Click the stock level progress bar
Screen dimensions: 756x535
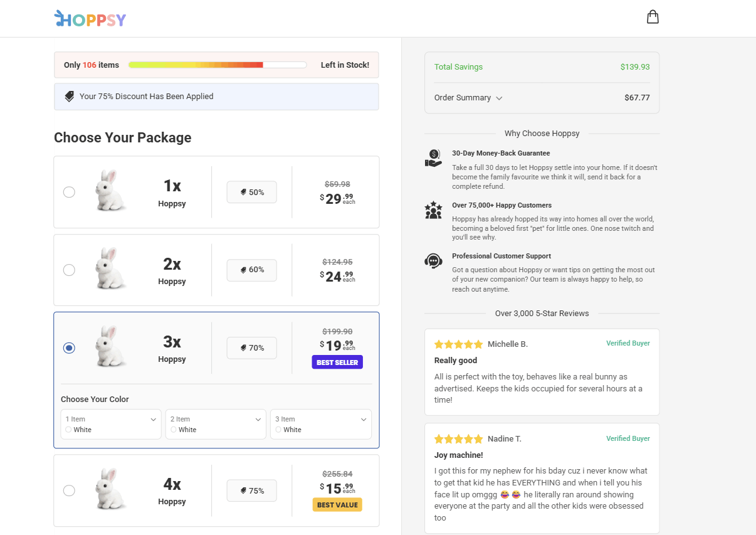pyautogui.click(x=218, y=65)
